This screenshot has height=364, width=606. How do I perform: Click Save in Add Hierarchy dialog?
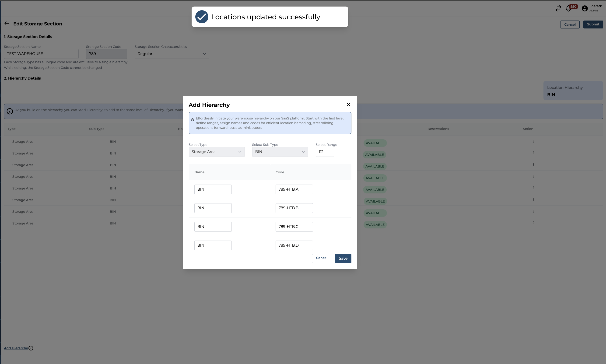(343, 258)
